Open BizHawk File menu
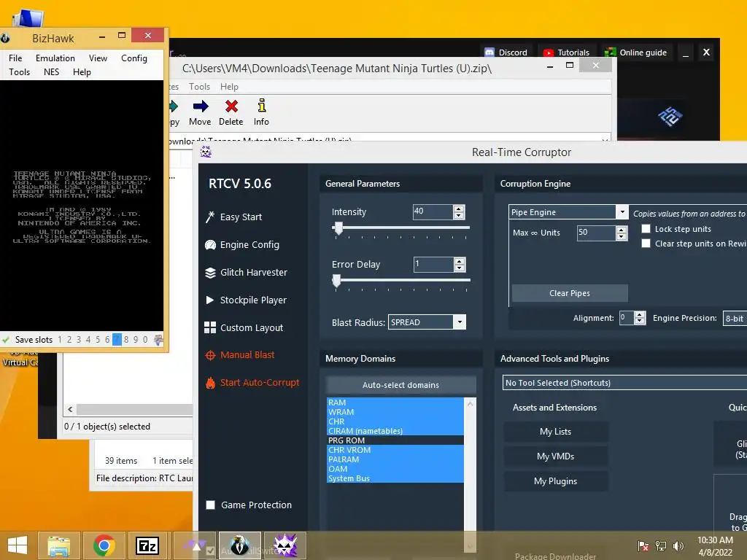This screenshot has height=560, width=747. coord(15,58)
